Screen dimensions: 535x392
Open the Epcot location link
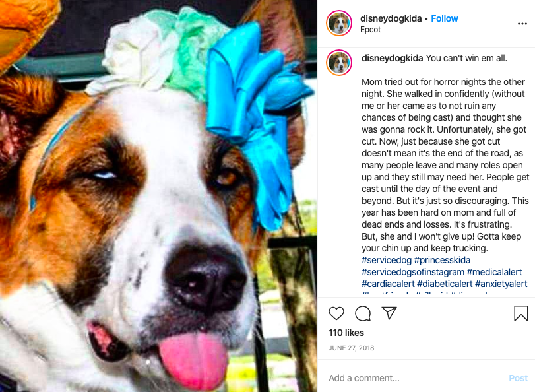[x=370, y=30]
